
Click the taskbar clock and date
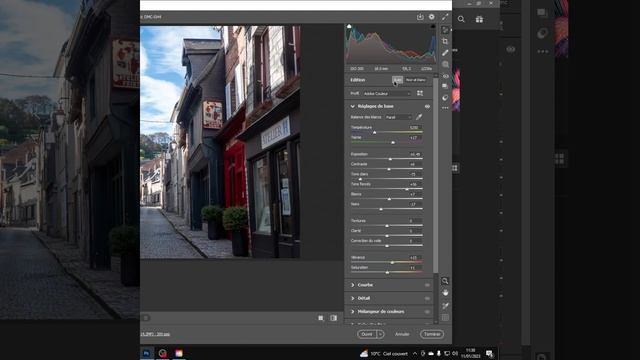tap(471, 353)
